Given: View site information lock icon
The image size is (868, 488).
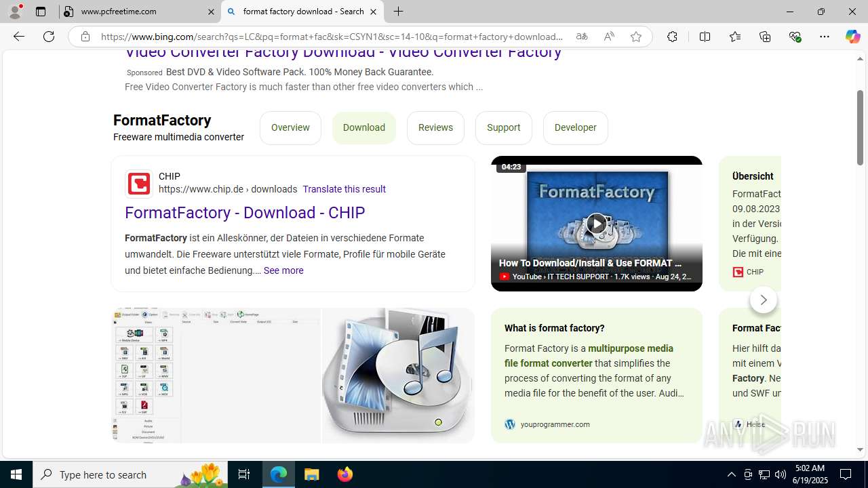Looking at the screenshot, I should tap(85, 37).
